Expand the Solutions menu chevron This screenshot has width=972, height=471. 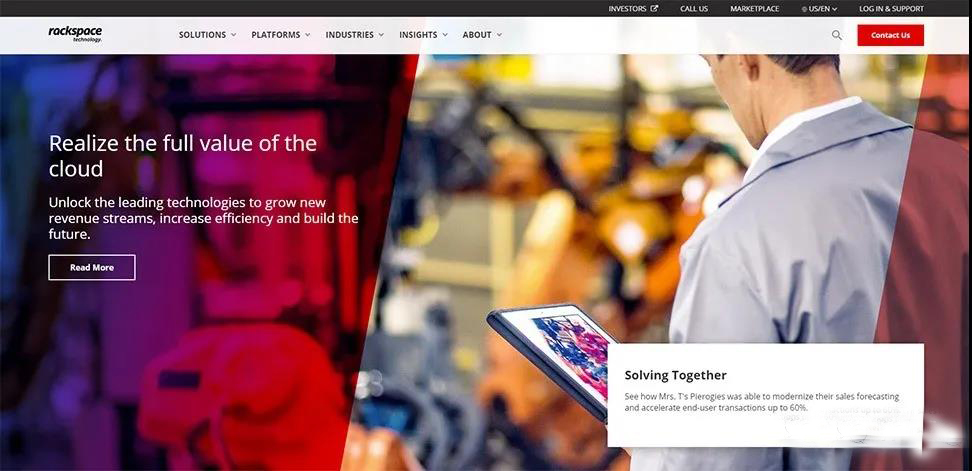click(x=234, y=35)
